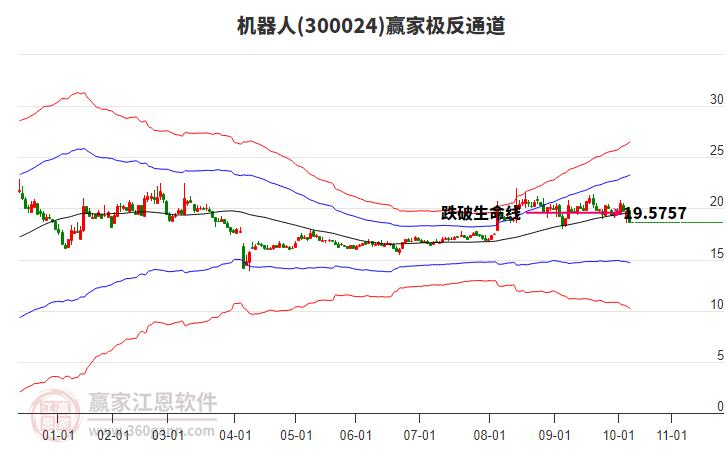This screenshot has height=450, width=726.
Task: Click the x-axis date 01-01
Action: tap(58, 435)
